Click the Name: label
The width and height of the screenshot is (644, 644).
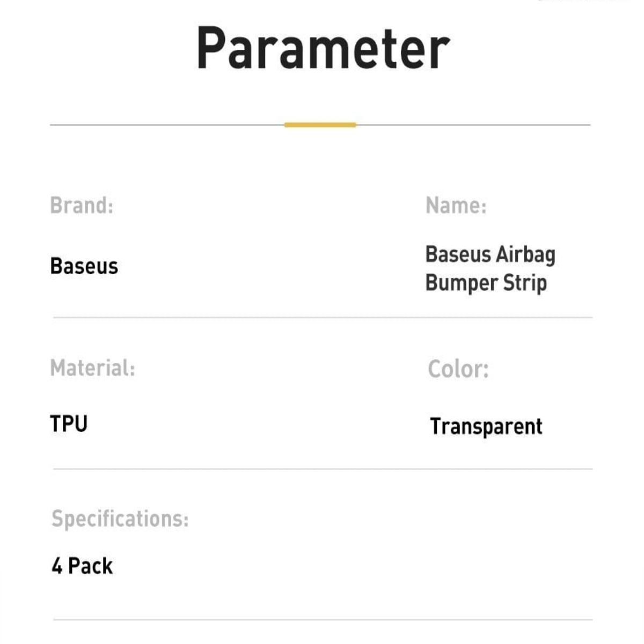pyautogui.click(x=456, y=205)
